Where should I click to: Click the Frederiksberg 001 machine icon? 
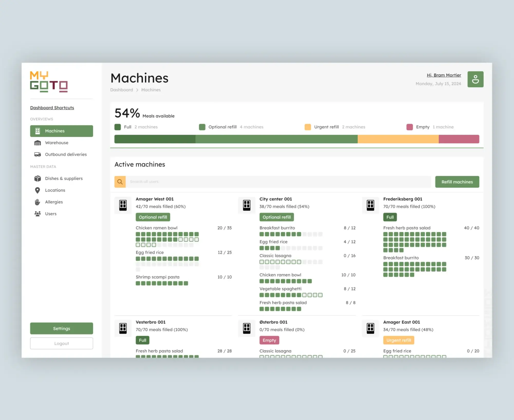coord(370,205)
